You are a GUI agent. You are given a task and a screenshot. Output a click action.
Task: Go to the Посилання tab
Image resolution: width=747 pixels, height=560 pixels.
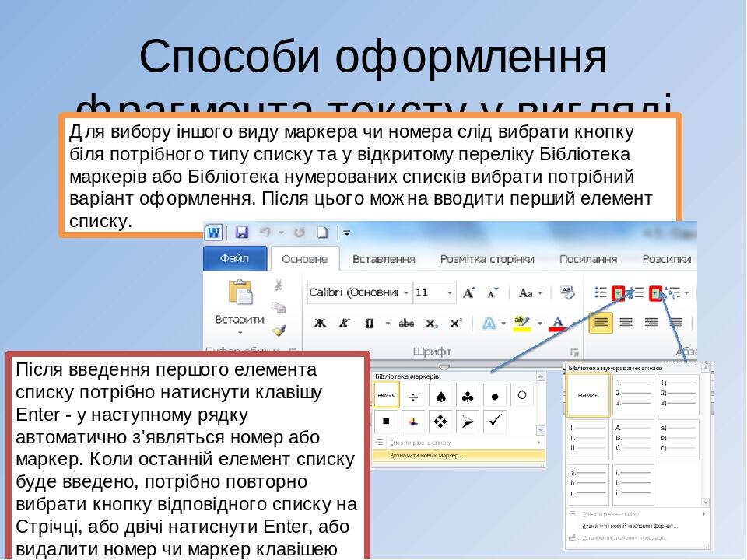pos(588,259)
